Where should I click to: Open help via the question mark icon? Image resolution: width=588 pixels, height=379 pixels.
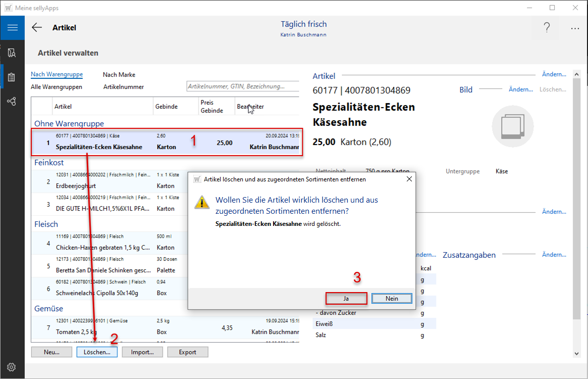(x=547, y=28)
